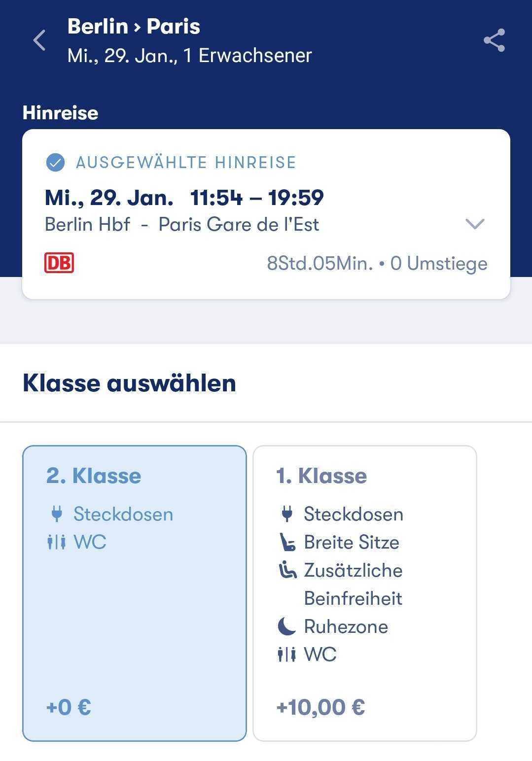
Task: Tap the back arrow in header
Action: pyautogui.click(x=39, y=40)
